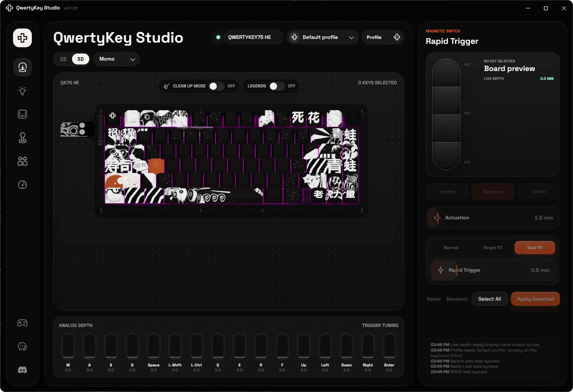This screenshot has height=392, width=573.
Task: Expand the Momo keycap theme dropdown
Action: [x=117, y=59]
